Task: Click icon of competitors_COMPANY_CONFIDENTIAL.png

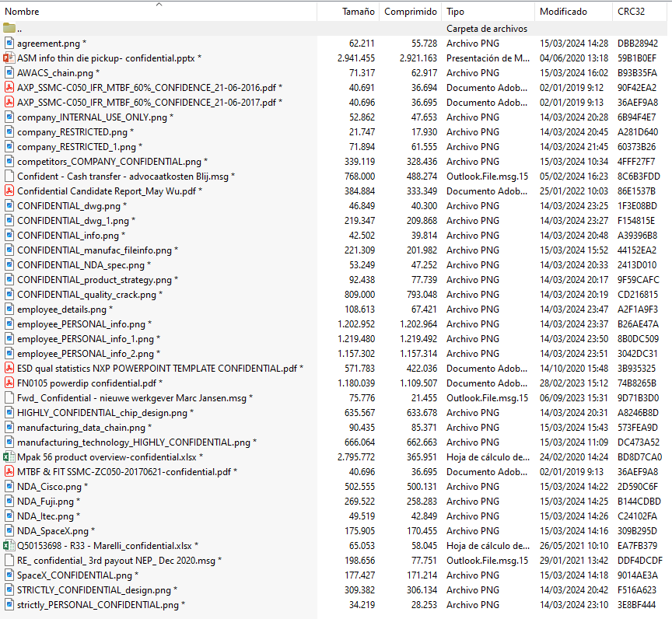Action: click(9, 162)
